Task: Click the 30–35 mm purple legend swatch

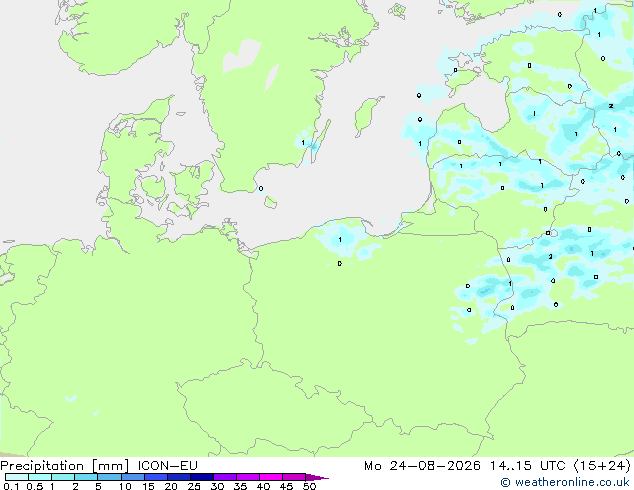Action: pyautogui.click(x=225, y=477)
